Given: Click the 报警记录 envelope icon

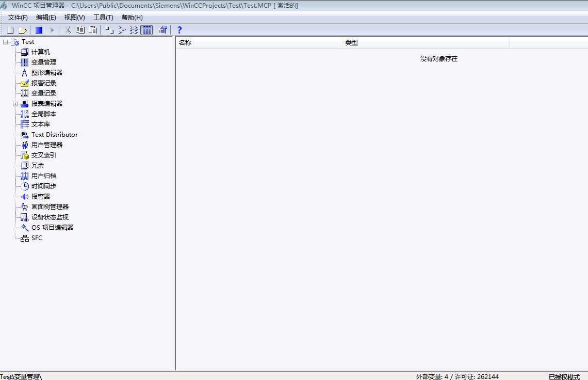Looking at the screenshot, I should click(x=24, y=83).
